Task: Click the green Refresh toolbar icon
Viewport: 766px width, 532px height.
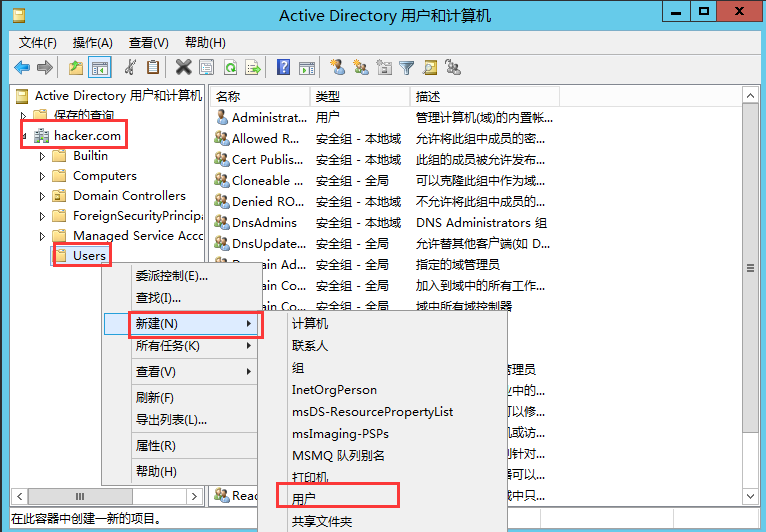Action: (x=230, y=67)
